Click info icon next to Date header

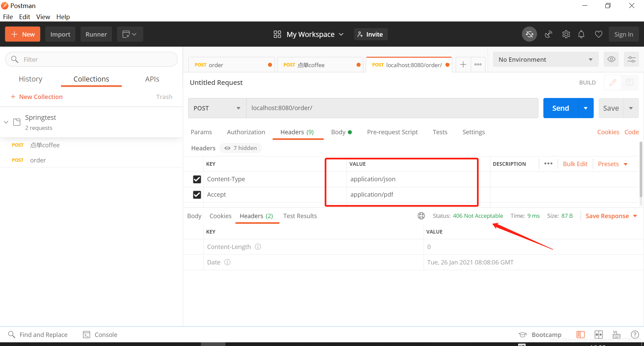pyautogui.click(x=227, y=262)
